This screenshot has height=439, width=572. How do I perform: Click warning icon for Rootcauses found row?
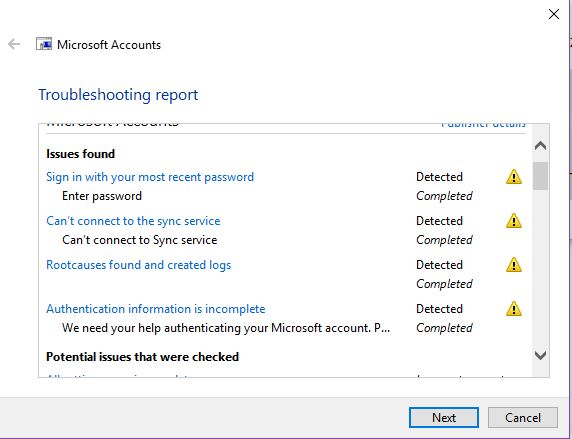[514, 265]
